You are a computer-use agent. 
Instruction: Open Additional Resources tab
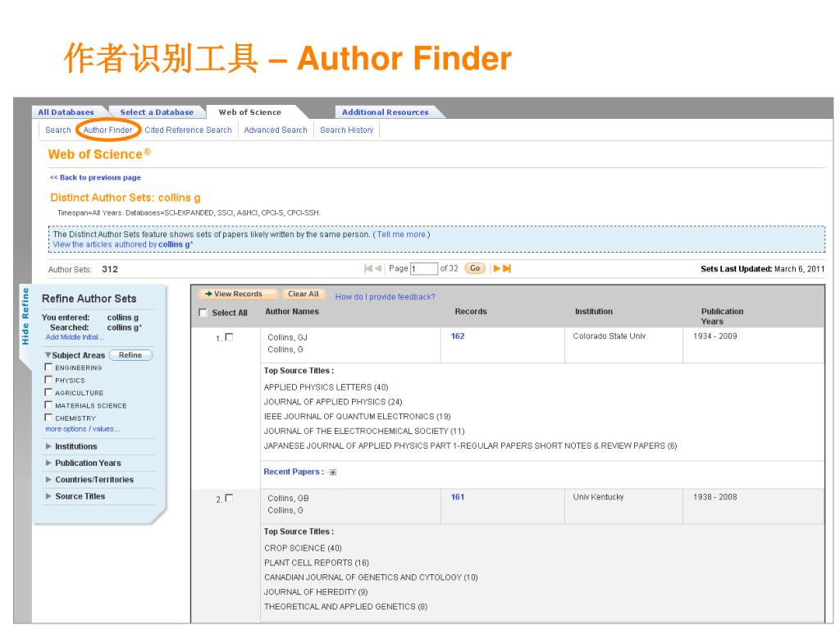(x=386, y=112)
